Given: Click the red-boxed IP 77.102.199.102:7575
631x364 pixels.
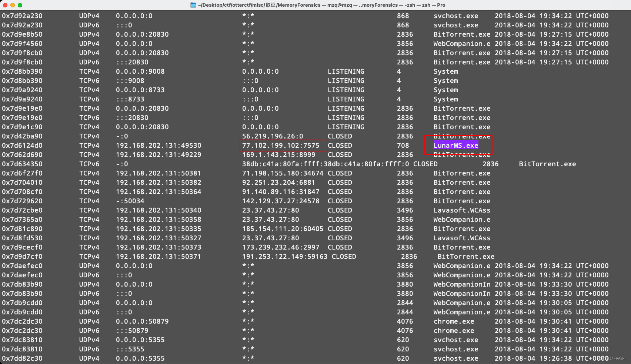Looking at the screenshot, I should (280, 145).
